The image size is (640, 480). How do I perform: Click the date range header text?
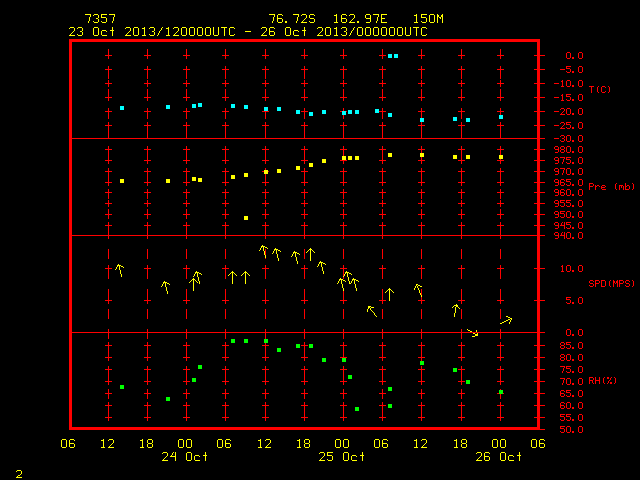[248, 32]
